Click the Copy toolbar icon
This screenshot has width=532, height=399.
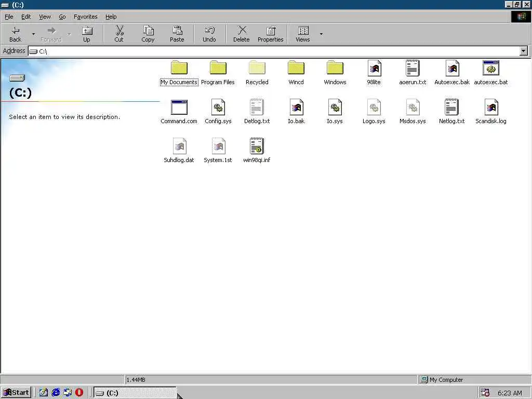click(x=148, y=34)
